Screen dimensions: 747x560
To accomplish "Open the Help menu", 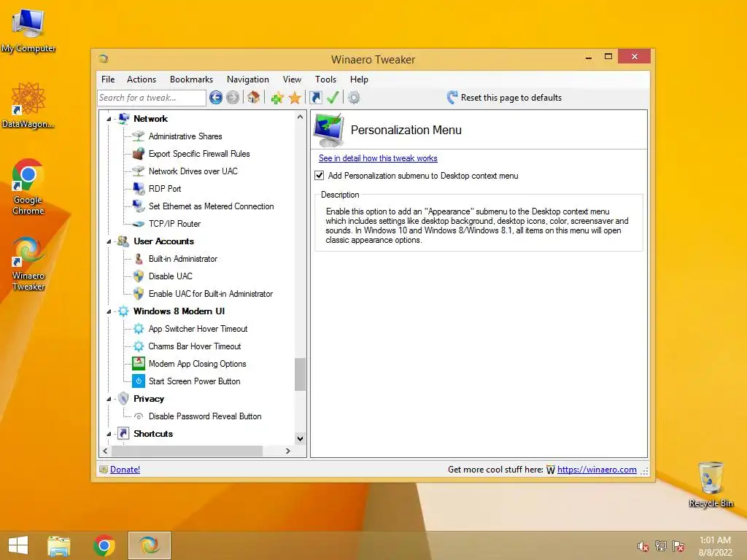I will pos(359,79).
